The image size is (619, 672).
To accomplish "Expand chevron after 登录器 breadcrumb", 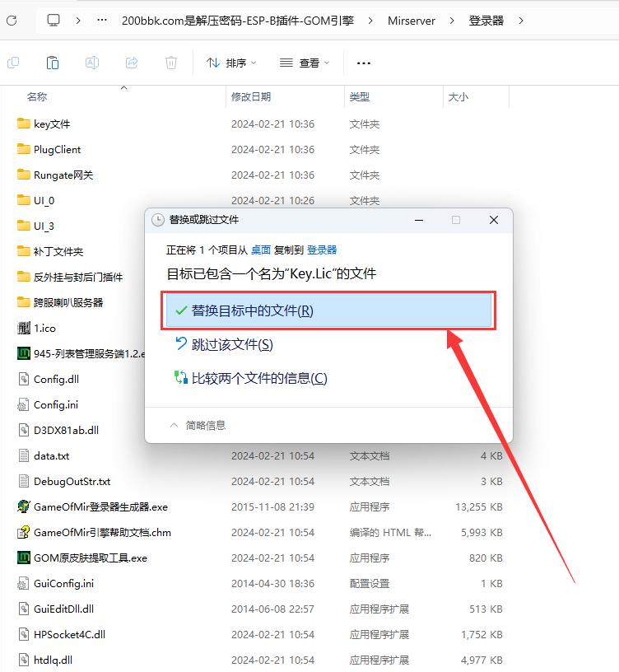I will tap(521, 21).
